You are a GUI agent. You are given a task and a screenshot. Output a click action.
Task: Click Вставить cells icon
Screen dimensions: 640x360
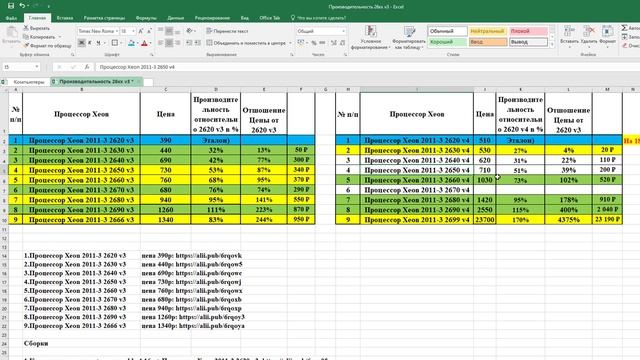click(569, 31)
